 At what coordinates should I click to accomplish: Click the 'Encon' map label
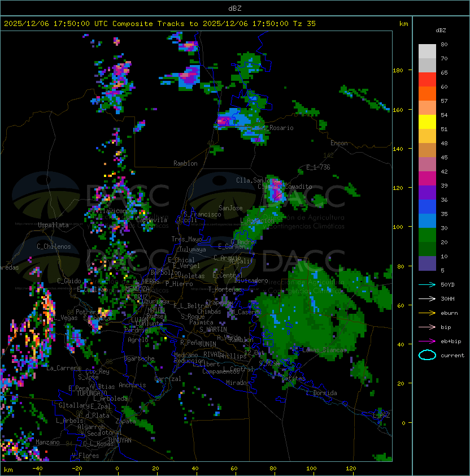(x=340, y=143)
